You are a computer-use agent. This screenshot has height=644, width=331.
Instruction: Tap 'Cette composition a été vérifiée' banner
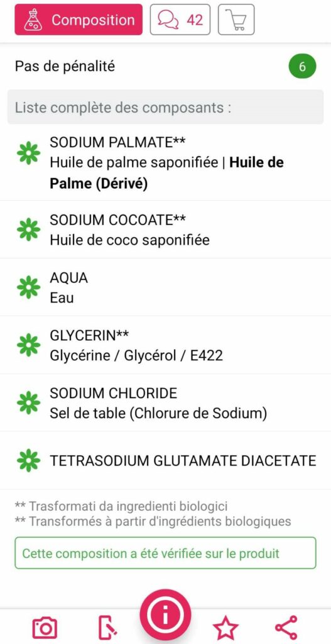pos(165,553)
